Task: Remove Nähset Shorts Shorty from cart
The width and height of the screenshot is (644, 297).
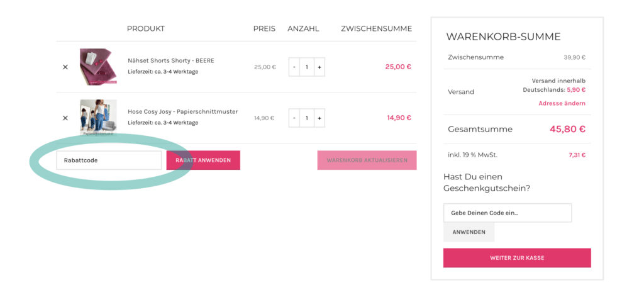Action: [x=65, y=67]
